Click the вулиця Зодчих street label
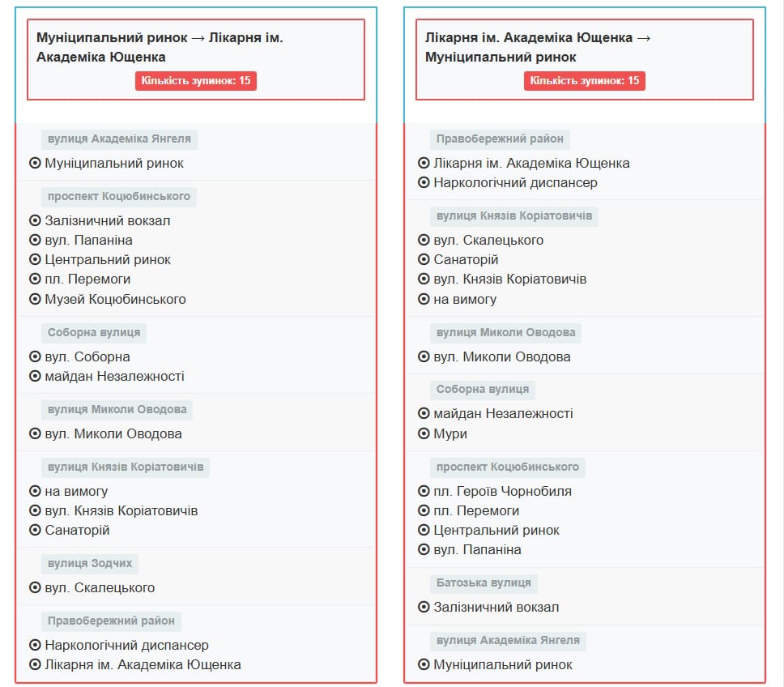The height and width of the screenshot is (687, 784). coord(90,563)
